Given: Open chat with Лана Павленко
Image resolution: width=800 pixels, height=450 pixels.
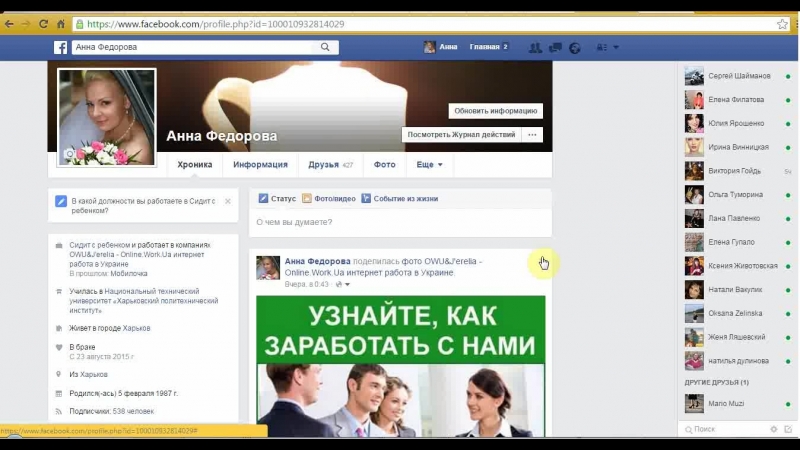Looking at the screenshot, I should 738,218.
